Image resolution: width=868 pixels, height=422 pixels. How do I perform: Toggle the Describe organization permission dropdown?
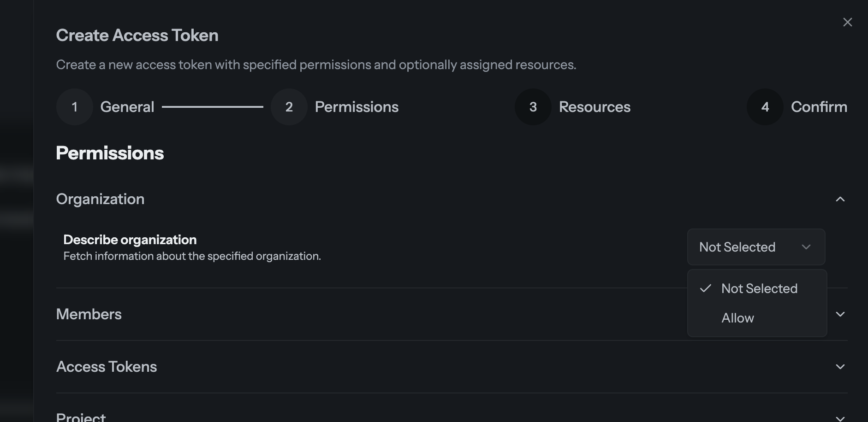tap(756, 247)
